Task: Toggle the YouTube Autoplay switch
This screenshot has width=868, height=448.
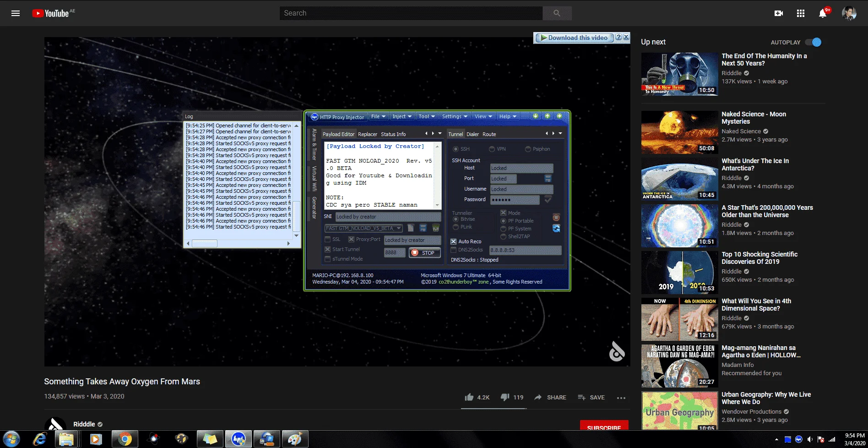Action: click(814, 42)
